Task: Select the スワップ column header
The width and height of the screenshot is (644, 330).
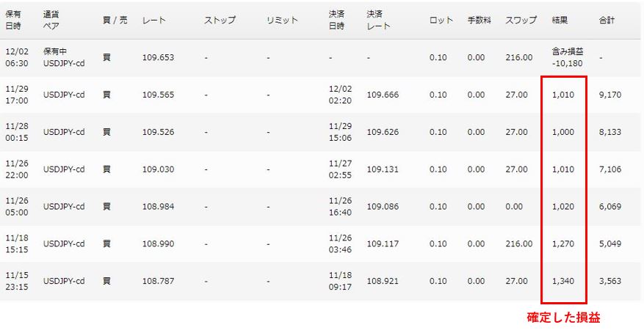Action: coord(521,20)
